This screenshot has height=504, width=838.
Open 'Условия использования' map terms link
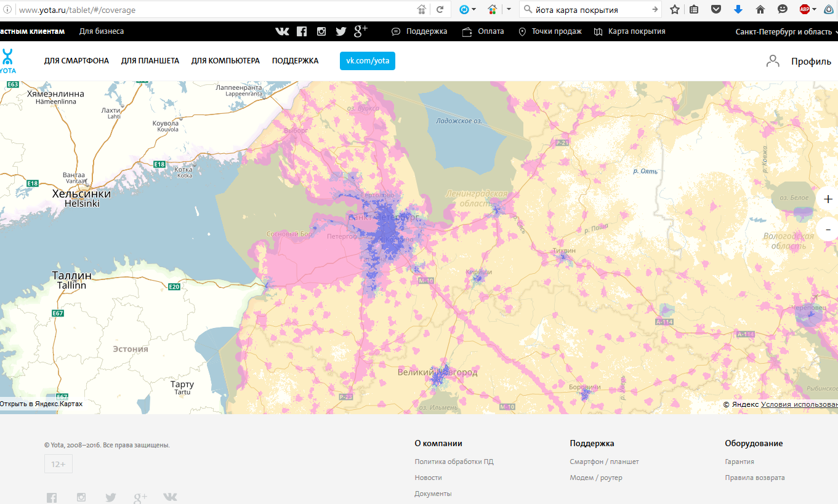[x=799, y=404]
